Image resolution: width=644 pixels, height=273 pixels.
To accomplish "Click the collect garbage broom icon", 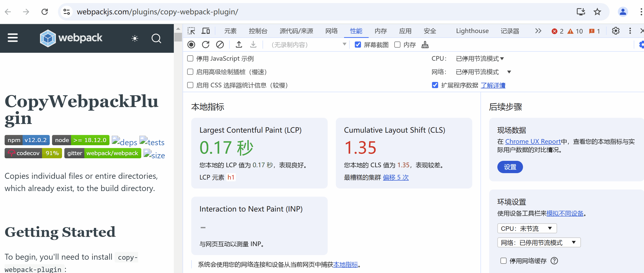I will tap(425, 45).
